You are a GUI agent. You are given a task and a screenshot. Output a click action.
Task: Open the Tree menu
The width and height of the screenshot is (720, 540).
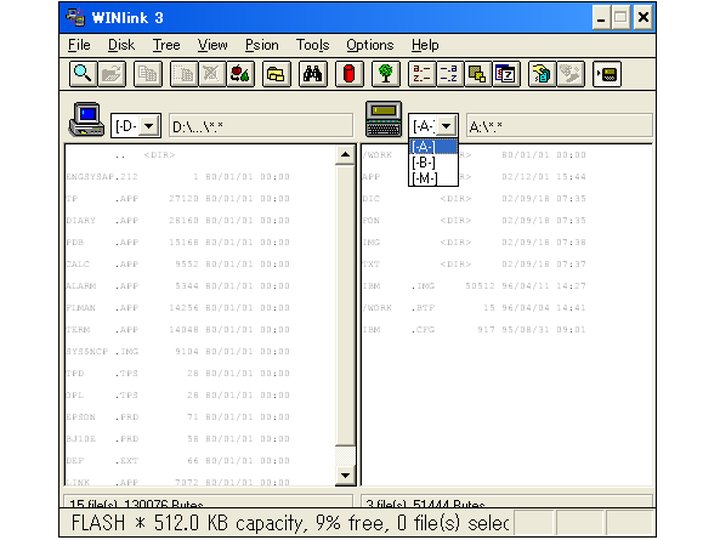166,45
